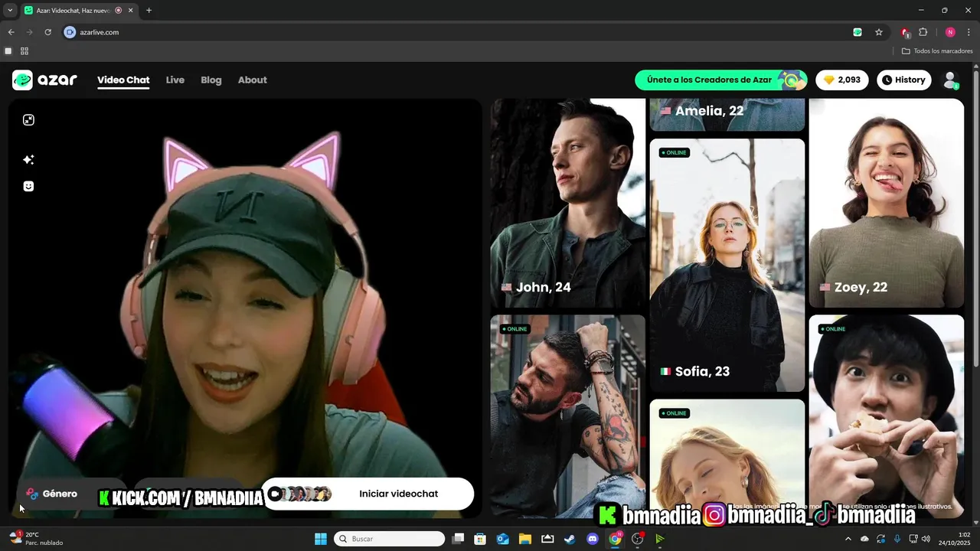The width and height of the screenshot is (980, 551).
Task: Show hidden system tray icons
Action: click(848, 539)
